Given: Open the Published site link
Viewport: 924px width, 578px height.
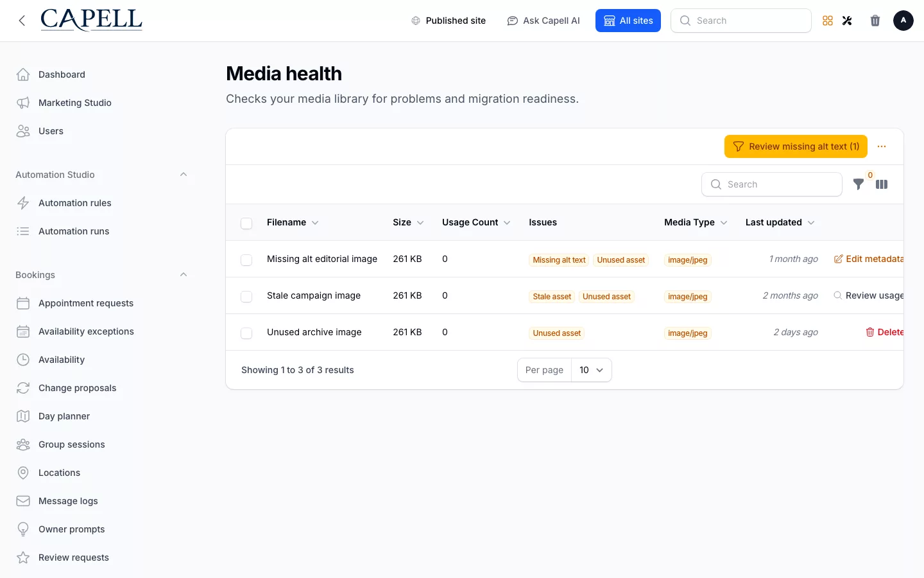Looking at the screenshot, I should pos(448,21).
